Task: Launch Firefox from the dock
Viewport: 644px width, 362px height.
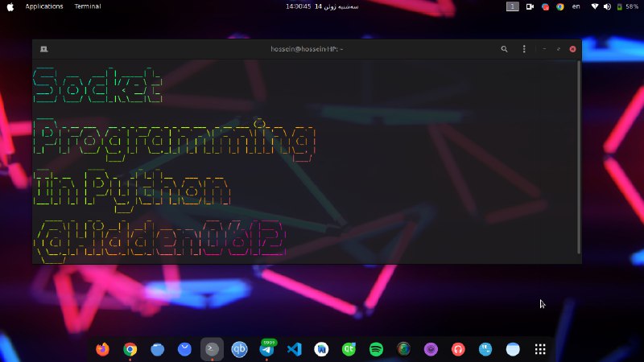Action: pos(103,349)
